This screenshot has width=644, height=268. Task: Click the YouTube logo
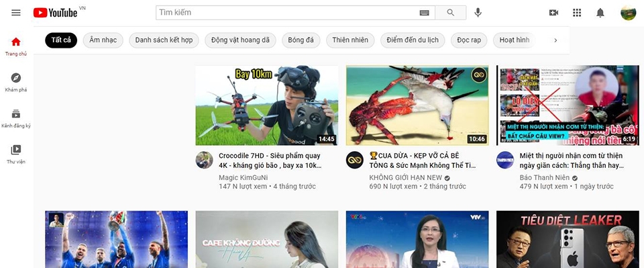(x=56, y=13)
